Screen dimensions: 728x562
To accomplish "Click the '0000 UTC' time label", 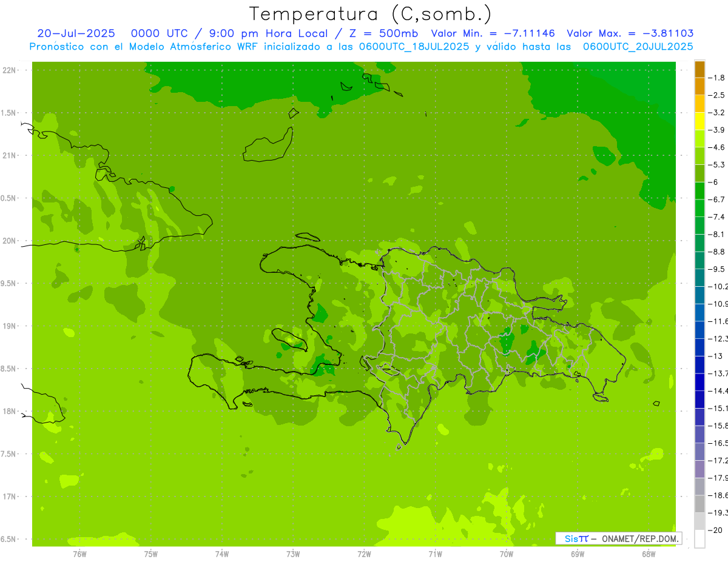I will (x=159, y=33).
